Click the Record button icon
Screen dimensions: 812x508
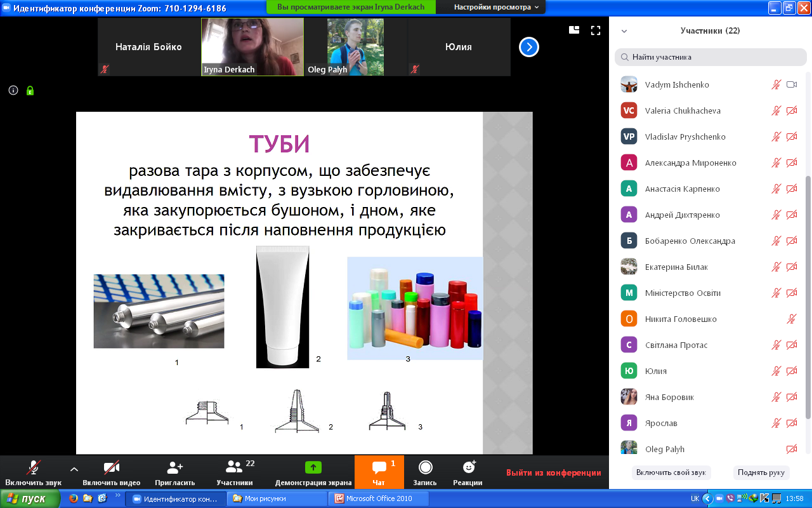(425, 468)
